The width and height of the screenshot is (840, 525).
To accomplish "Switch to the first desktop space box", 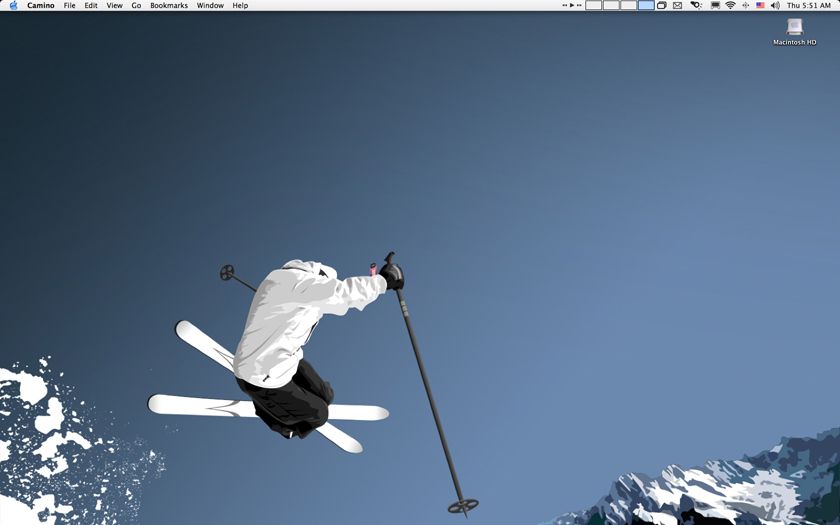I will [x=594, y=5].
